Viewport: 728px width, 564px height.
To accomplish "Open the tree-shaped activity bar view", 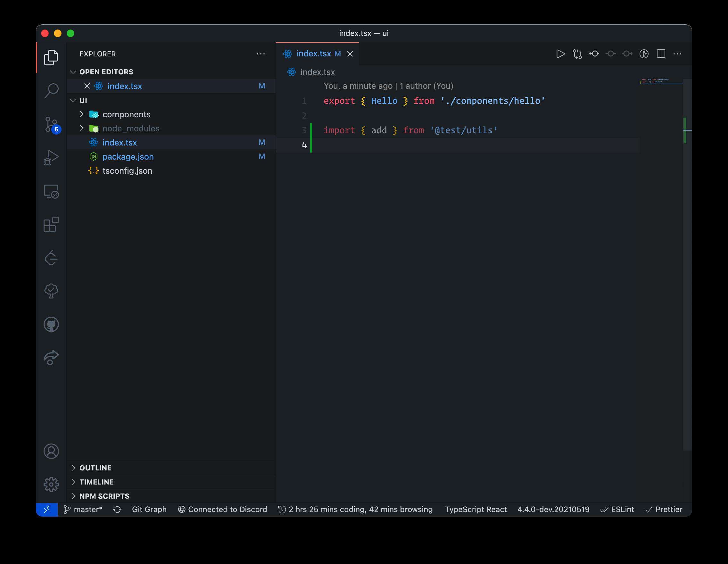I will (51, 291).
